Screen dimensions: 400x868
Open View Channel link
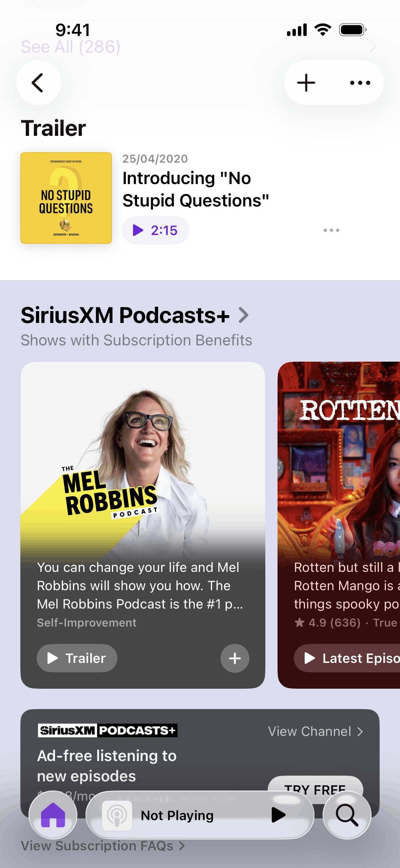316,731
